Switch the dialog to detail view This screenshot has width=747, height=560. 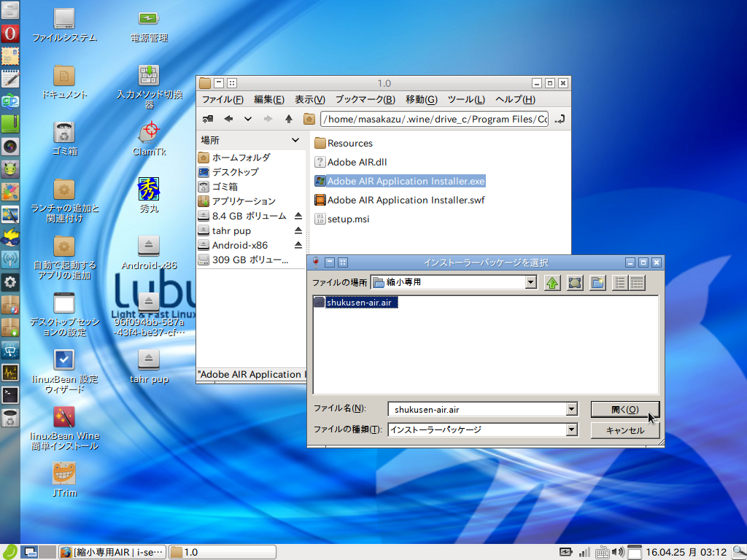pos(638,283)
